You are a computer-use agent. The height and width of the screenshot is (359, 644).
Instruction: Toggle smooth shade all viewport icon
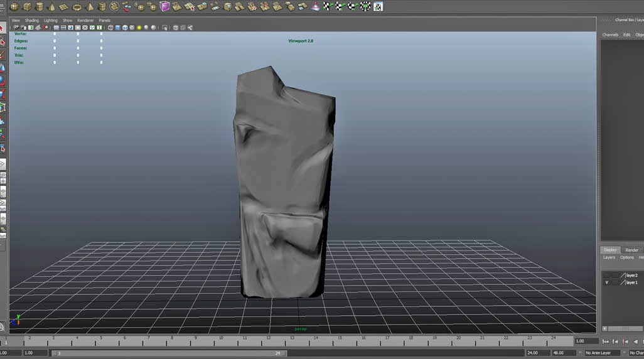117,28
